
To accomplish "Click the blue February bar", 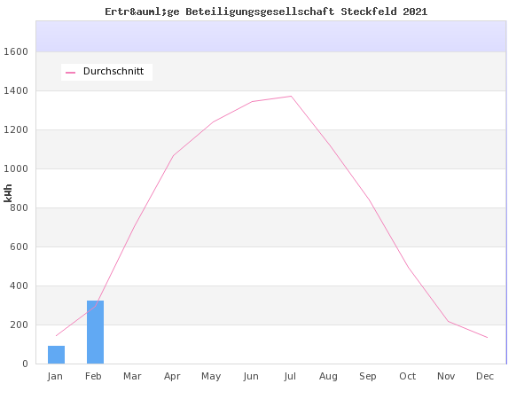I will tap(95, 332).
